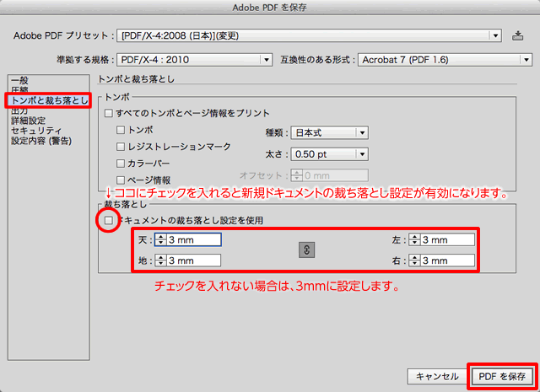Image resolution: width=540 pixels, height=392 pixels.
Task: Open the 互換性のある形式 dropdown
Action: tap(445, 60)
